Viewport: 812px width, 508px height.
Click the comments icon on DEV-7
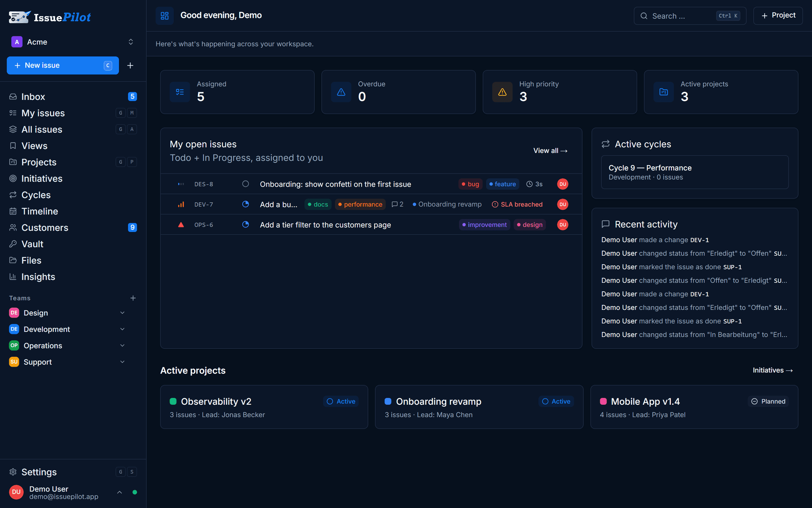click(395, 204)
